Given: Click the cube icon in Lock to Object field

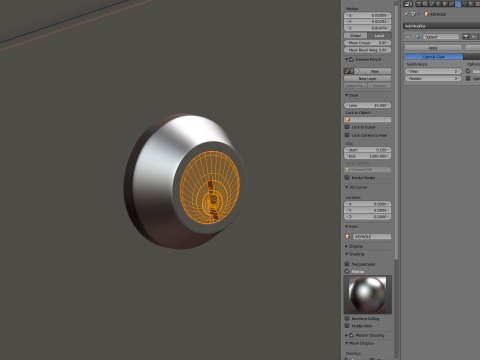Looking at the screenshot, I should (348, 119).
